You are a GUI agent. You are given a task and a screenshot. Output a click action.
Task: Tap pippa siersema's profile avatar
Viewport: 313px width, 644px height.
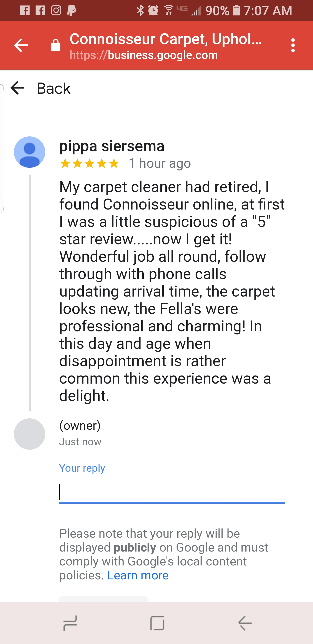click(30, 152)
